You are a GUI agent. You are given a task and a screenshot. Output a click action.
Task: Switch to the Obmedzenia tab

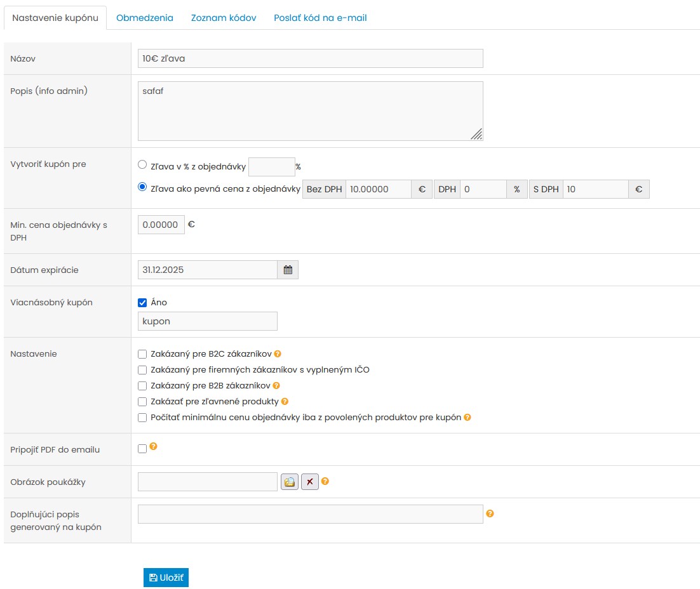[145, 18]
